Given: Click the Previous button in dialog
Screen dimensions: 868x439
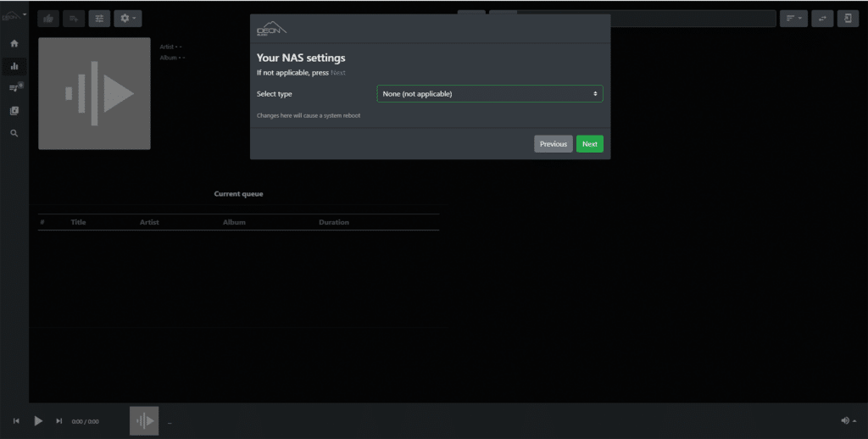Looking at the screenshot, I should [x=553, y=144].
